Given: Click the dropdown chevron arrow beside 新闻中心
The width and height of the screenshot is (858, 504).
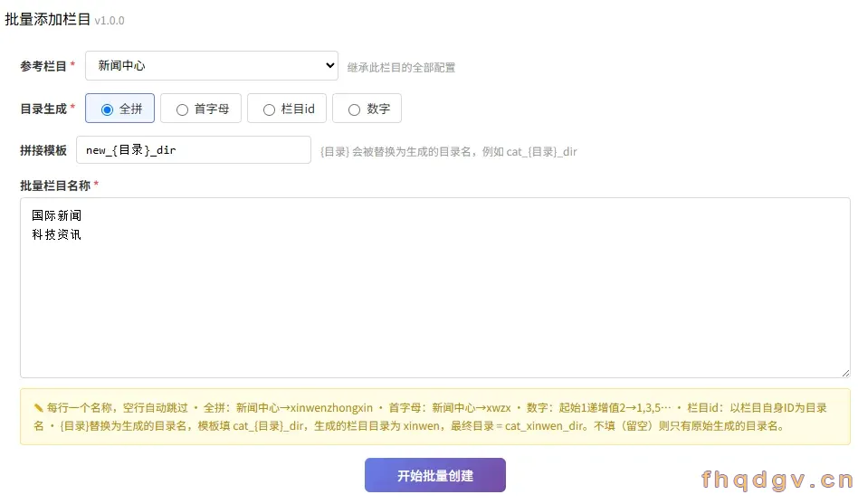Looking at the screenshot, I should click(330, 66).
